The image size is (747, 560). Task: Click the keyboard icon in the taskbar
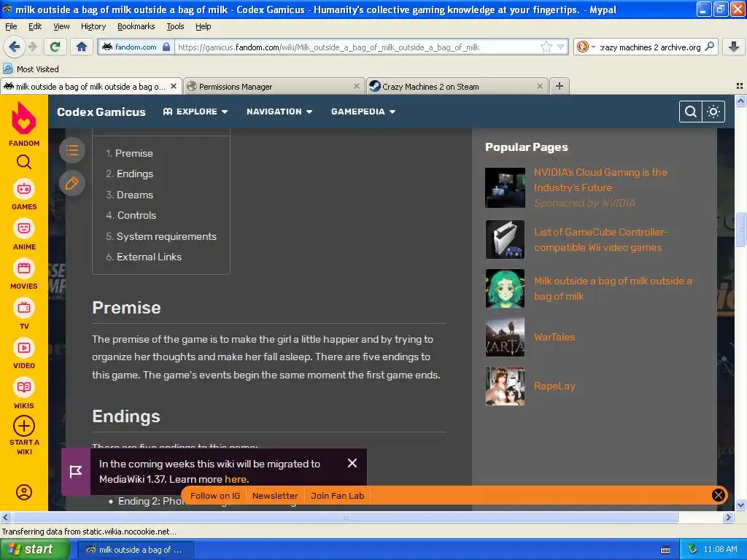tap(665, 550)
